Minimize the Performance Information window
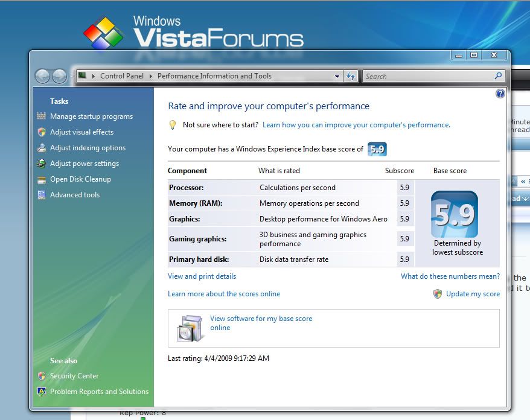Image resolution: width=530 pixels, height=420 pixels. click(459, 55)
